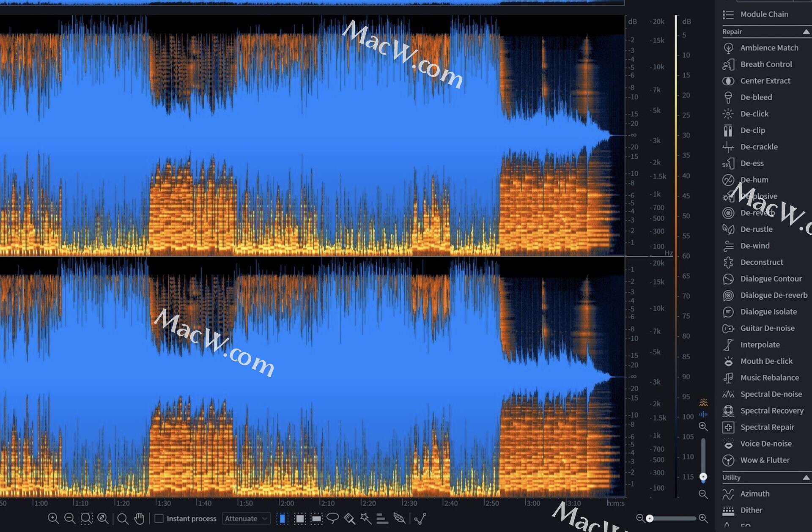The image size is (812, 532).
Task: Toggle the Frequency selection tool
Action: coord(316,518)
